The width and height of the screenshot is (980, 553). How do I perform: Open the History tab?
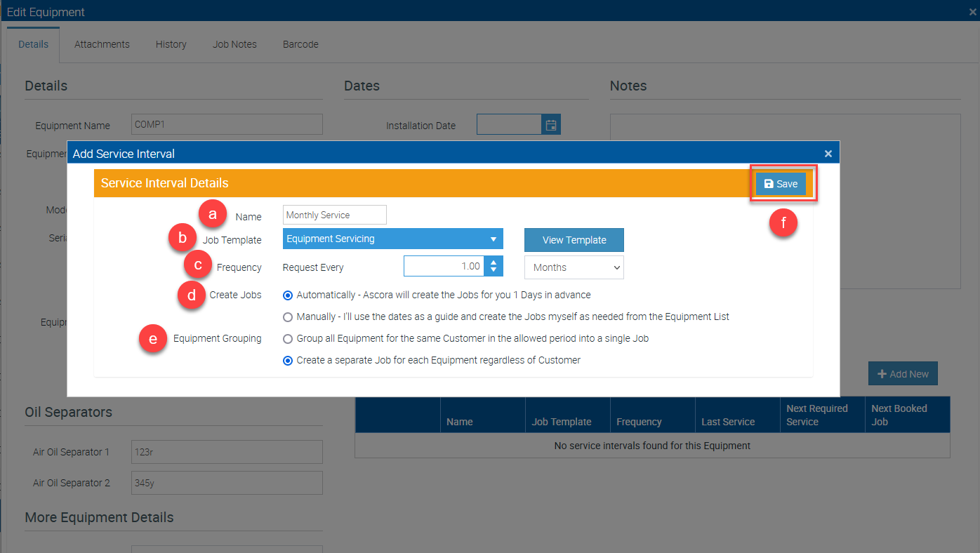(x=171, y=44)
